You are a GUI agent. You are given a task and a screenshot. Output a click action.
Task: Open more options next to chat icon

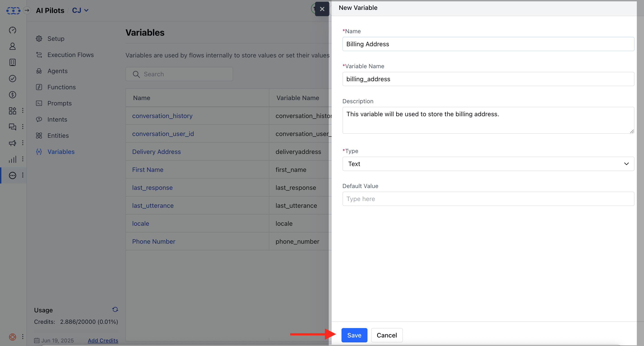pyautogui.click(x=23, y=127)
